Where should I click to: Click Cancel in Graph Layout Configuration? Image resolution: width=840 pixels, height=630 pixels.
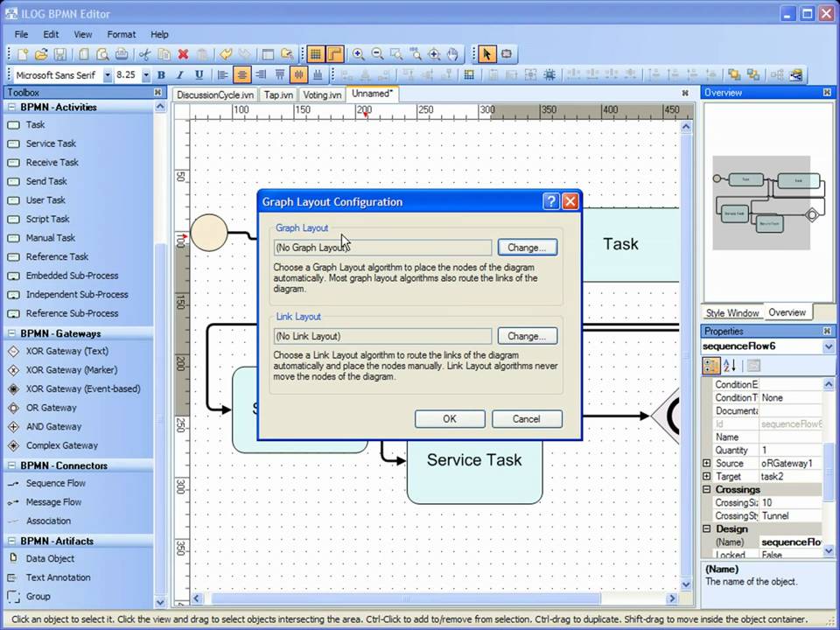point(527,419)
